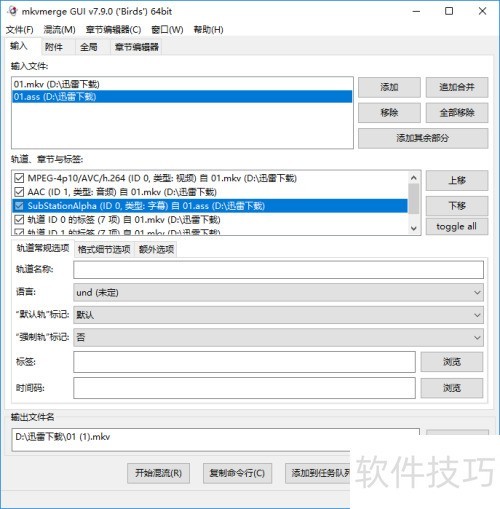This screenshot has height=509, width=500.
Task: Click 浏览 button next to 标签 field
Action: pos(452,362)
